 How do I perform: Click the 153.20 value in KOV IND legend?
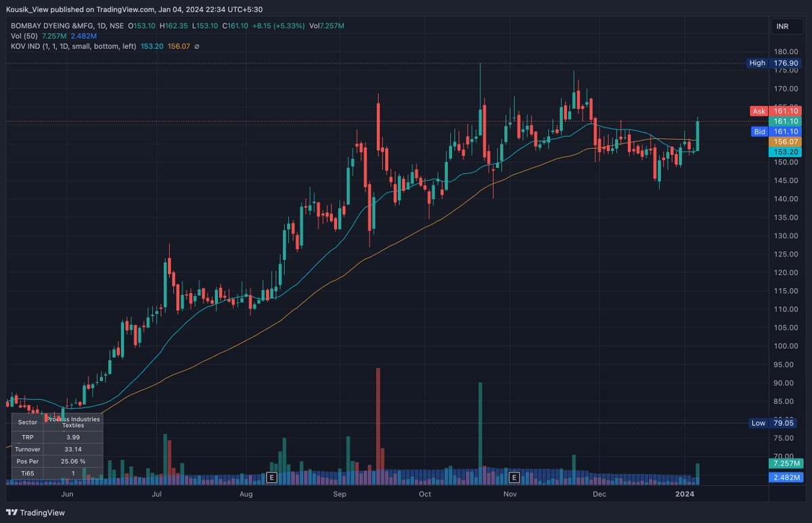[x=152, y=47]
